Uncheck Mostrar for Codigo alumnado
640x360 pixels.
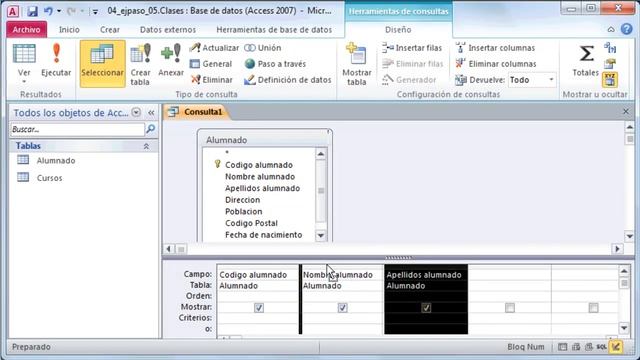[259, 308]
